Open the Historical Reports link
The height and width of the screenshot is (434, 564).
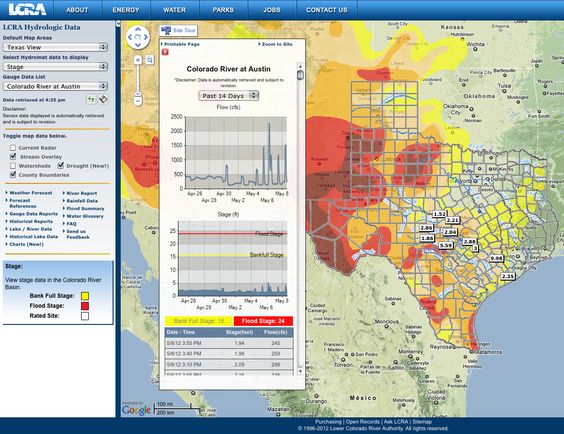click(31, 221)
